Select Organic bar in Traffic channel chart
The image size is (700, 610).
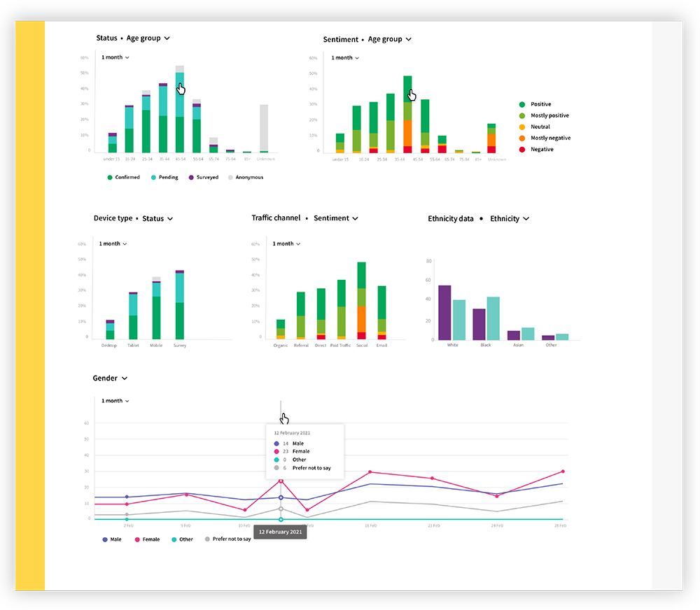[x=281, y=329]
